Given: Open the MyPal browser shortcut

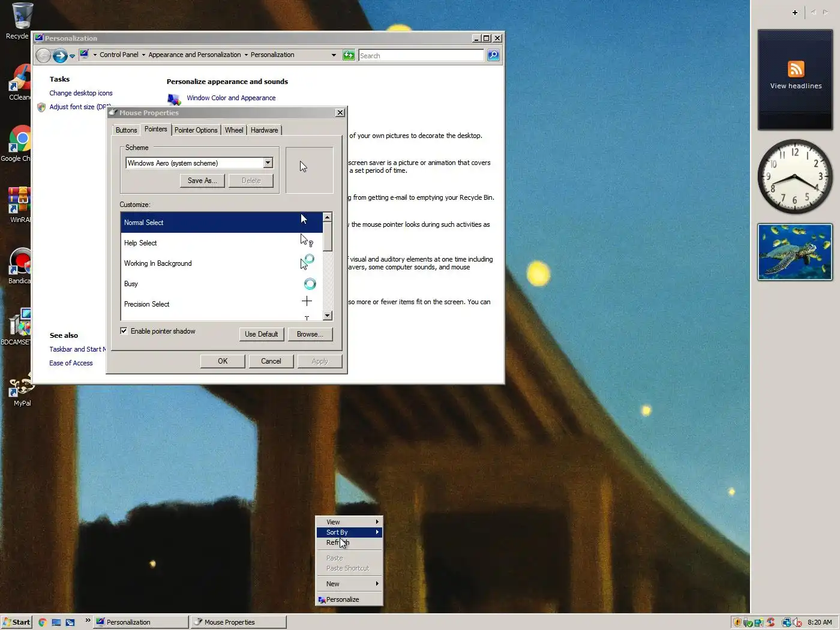Looking at the screenshot, I should click(22, 389).
